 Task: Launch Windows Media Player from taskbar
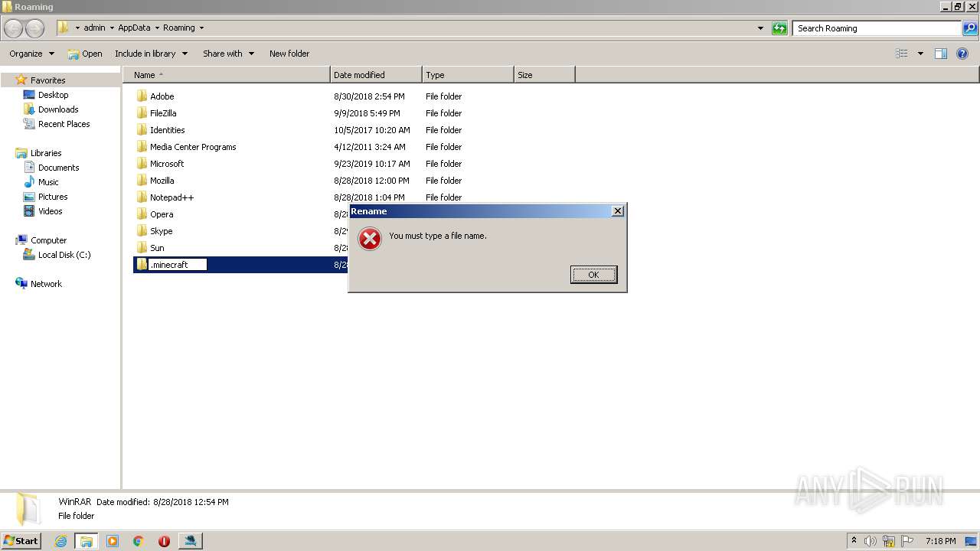pos(113,541)
